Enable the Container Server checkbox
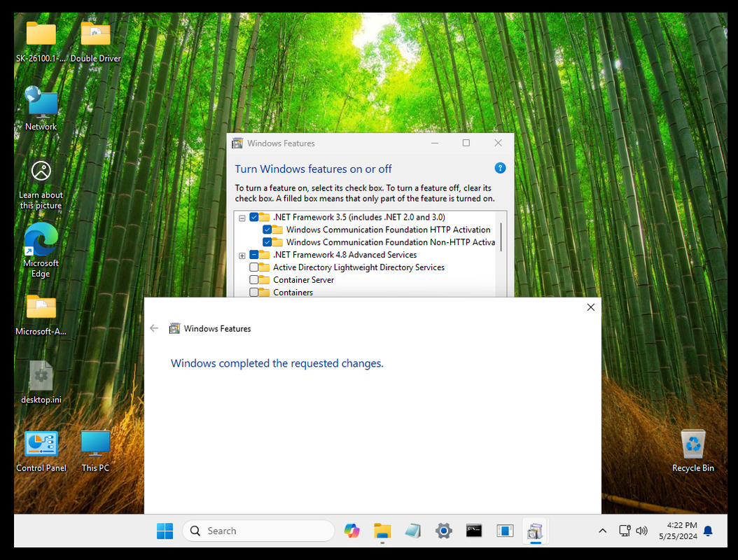 coord(253,279)
